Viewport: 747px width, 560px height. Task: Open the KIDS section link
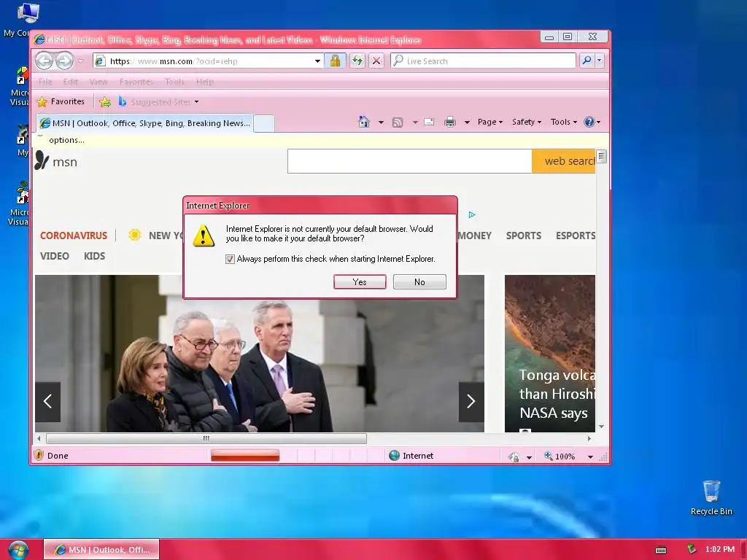(x=94, y=256)
